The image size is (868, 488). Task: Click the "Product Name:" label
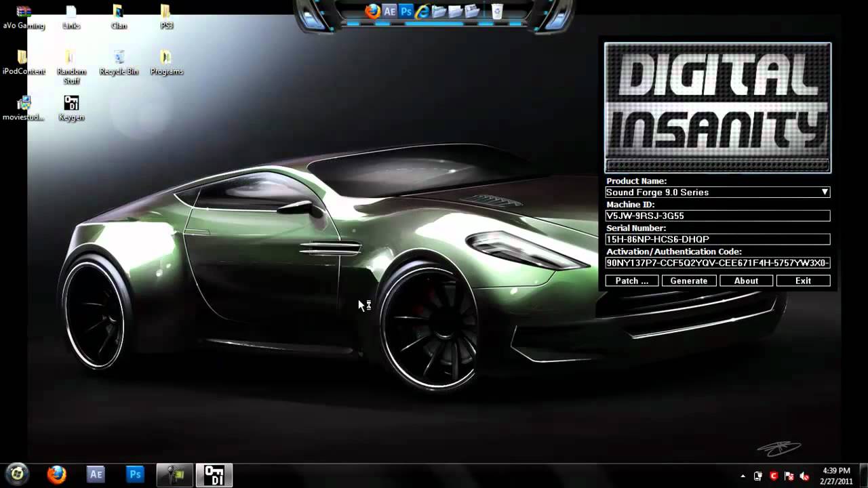tap(636, 181)
